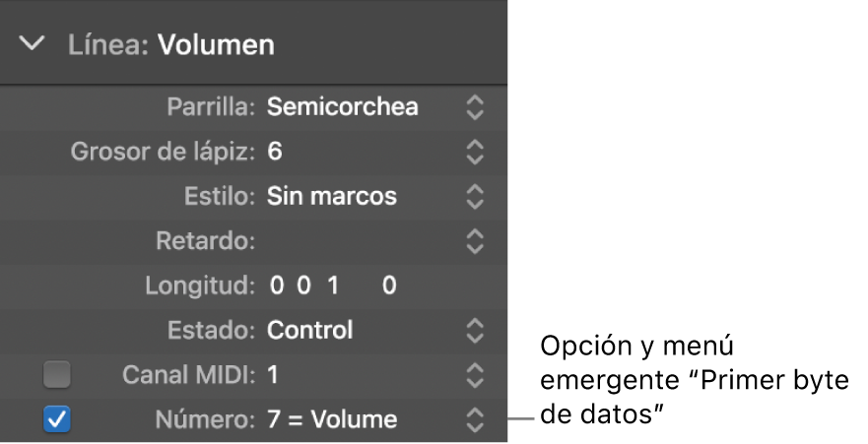Click the Semicorchea grid value
The height and width of the screenshot is (444, 868).
tap(342, 106)
